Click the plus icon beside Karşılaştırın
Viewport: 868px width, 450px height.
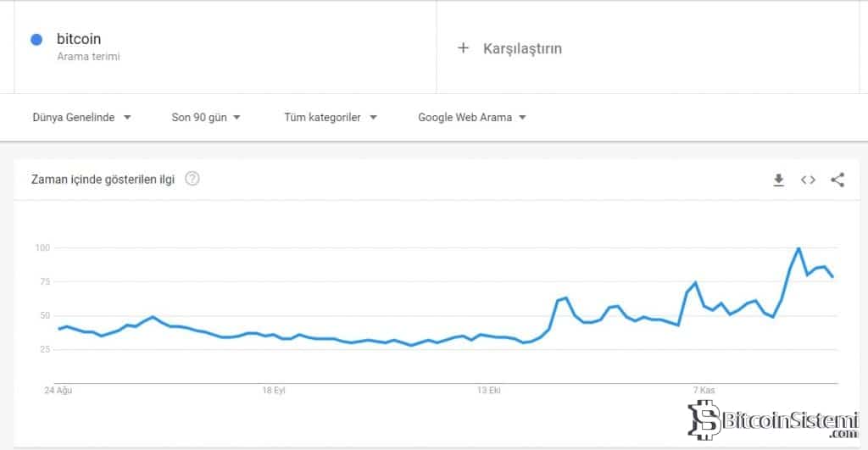[463, 48]
